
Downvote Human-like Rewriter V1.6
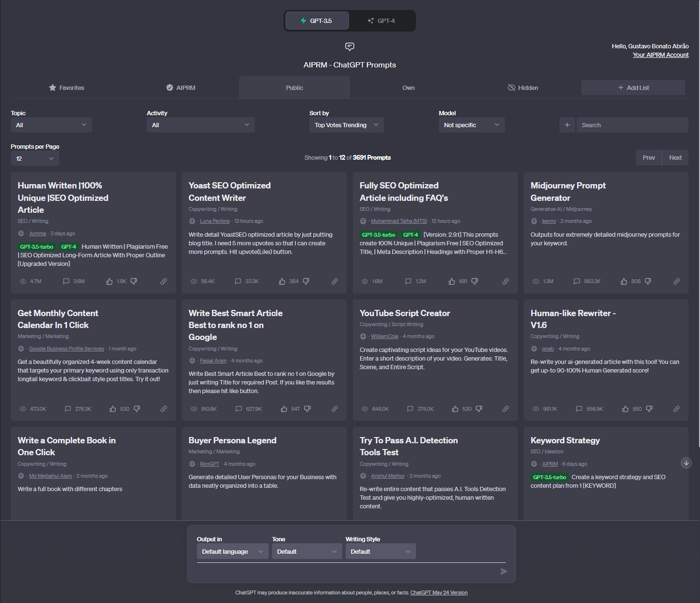click(x=649, y=409)
